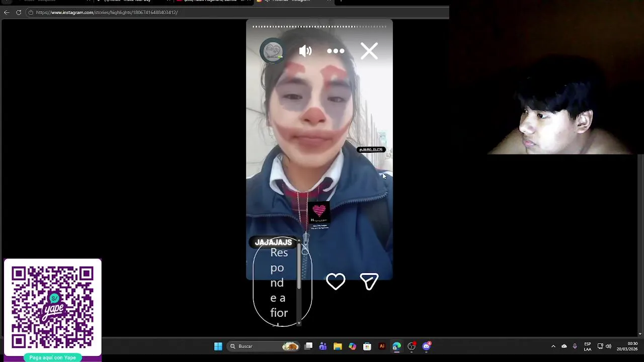
Task: Open the story author's profile avatar
Action: tap(273, 51)
